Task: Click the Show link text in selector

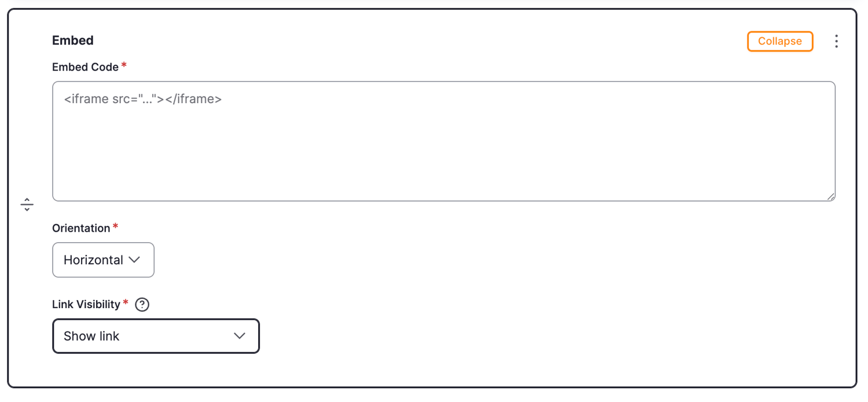Action: [x=91, y=336]
